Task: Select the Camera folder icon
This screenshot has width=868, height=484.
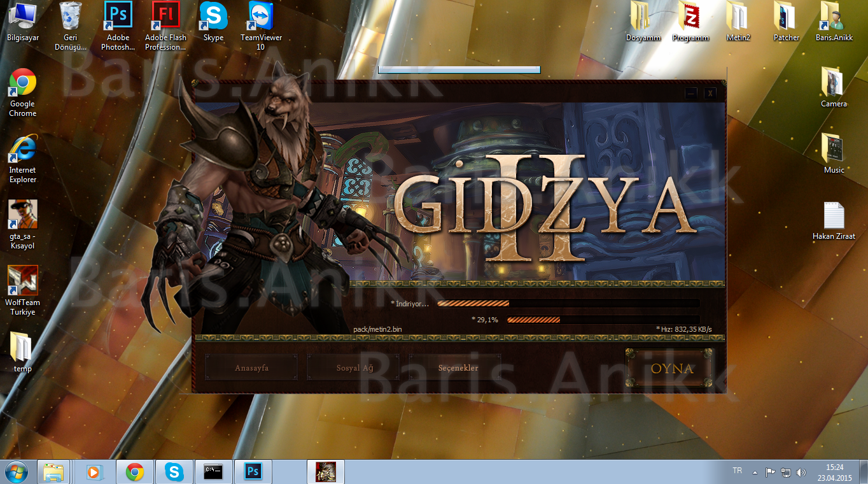Action: 834,88
